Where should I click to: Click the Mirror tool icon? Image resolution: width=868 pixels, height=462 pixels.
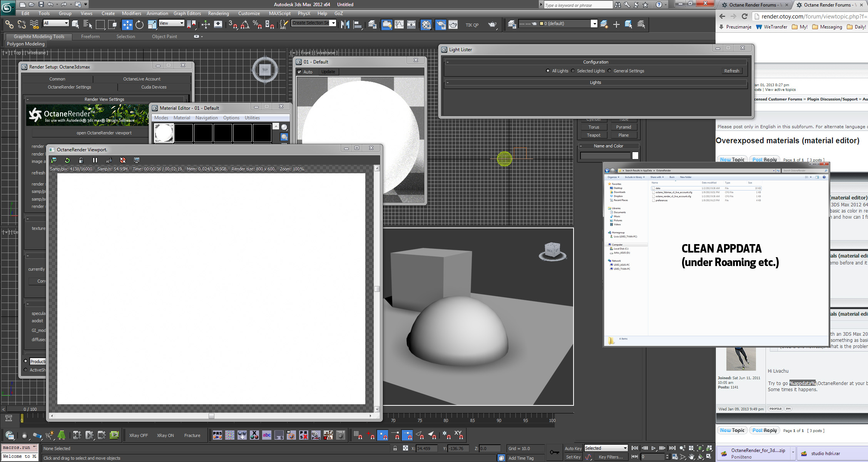345,25
